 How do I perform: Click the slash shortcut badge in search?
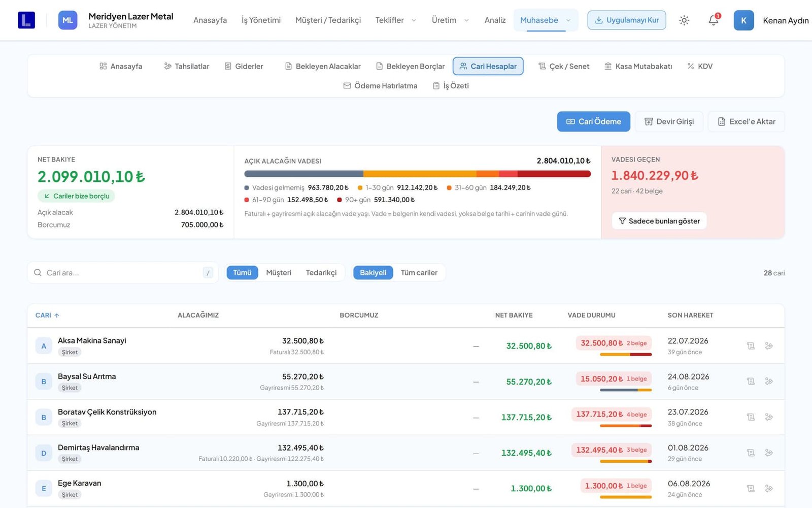click(x=208, y=273)
